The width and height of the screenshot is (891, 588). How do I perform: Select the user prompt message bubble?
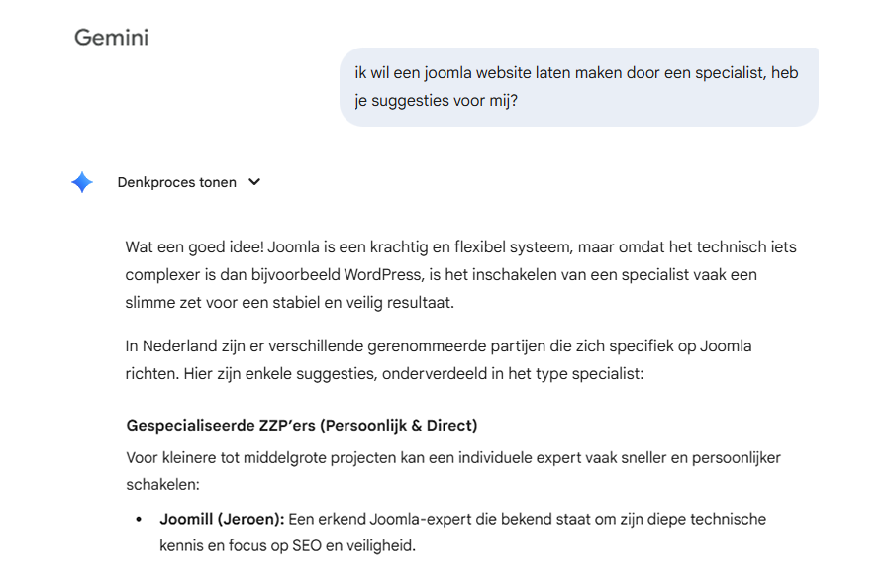(x=578, y=87)
